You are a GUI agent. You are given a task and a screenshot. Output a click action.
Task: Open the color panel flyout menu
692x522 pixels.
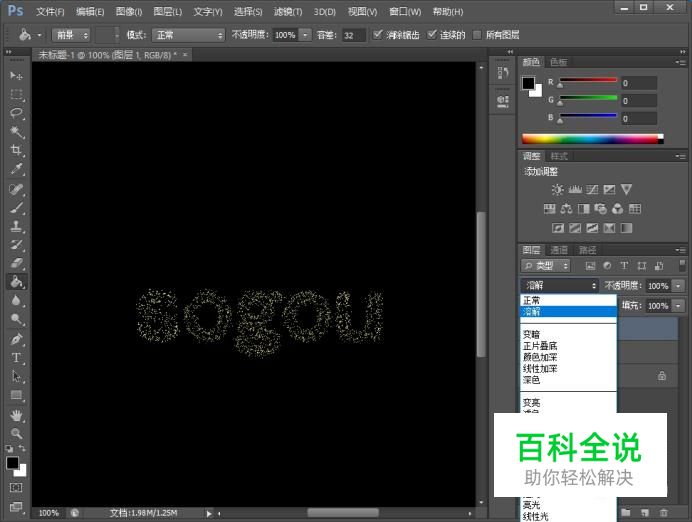click(681, 62)
